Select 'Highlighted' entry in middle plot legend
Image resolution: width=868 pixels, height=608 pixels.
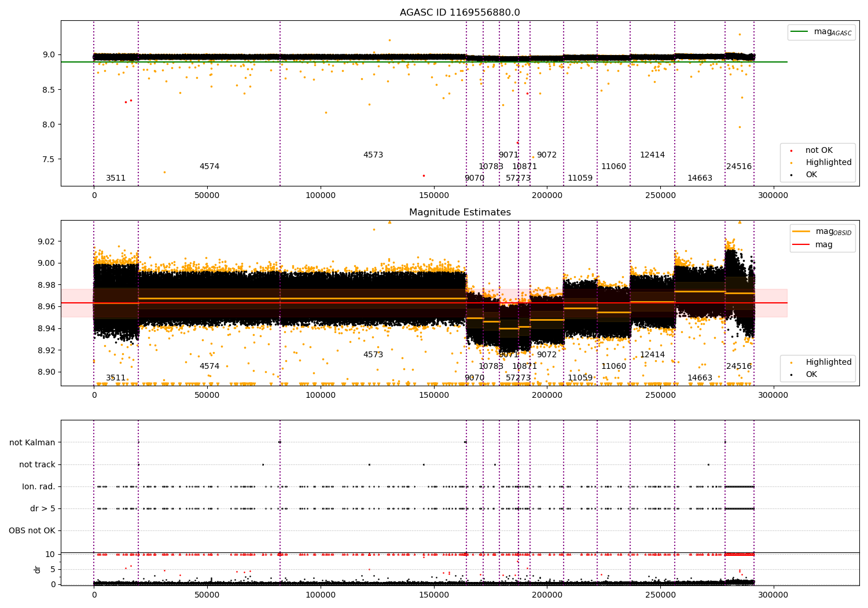pyautogui.click(x=829, y=362)
